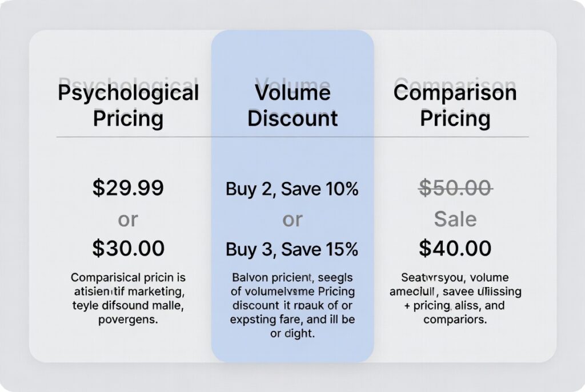Select the $40.00 sale price
585x392 pixels.
pos(455,248)
